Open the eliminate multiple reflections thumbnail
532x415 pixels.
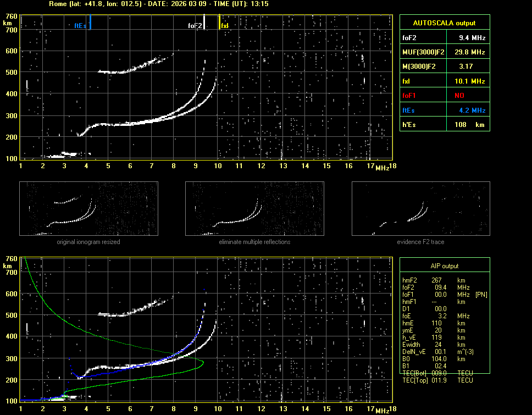coord(254,209)
